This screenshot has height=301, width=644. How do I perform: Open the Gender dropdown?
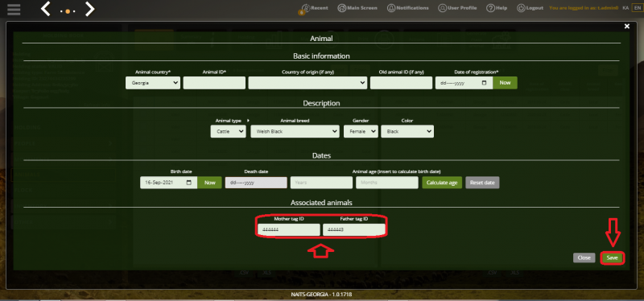click(361, 131)
